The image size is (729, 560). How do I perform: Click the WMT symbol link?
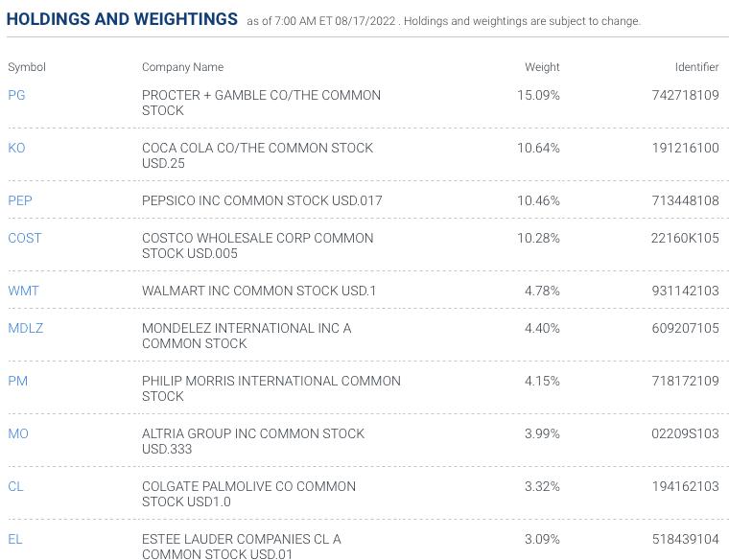pos(23,291)
